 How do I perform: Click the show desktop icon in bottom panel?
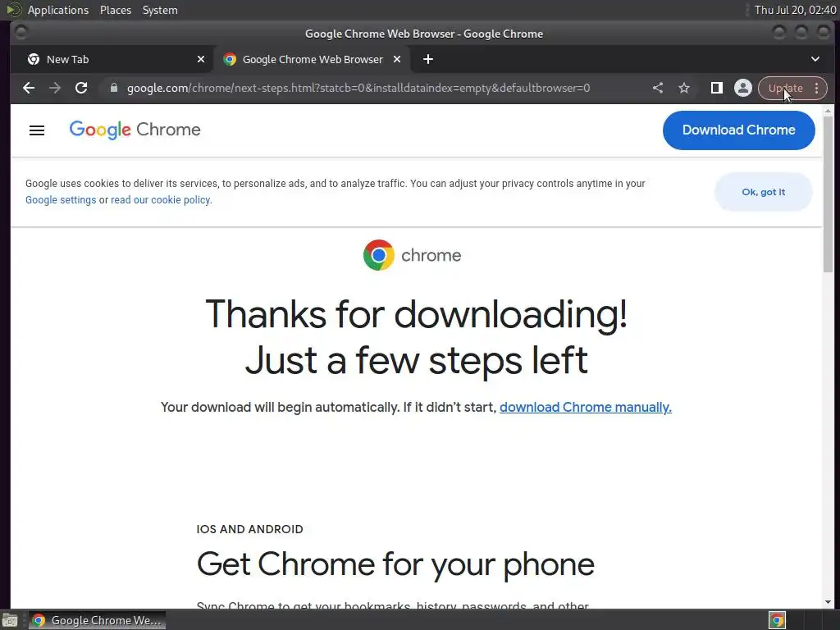pyautogui.click(x=10, y=620)
